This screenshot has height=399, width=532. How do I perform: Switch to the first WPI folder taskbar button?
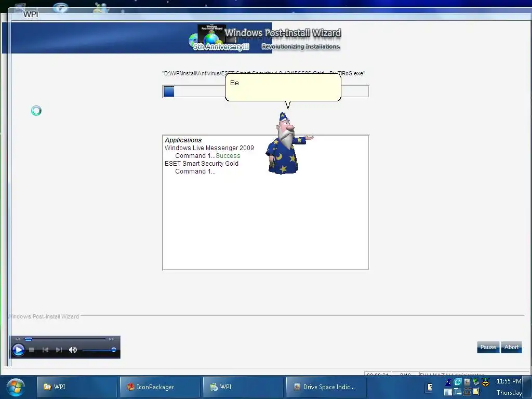(x=77, y=387)
